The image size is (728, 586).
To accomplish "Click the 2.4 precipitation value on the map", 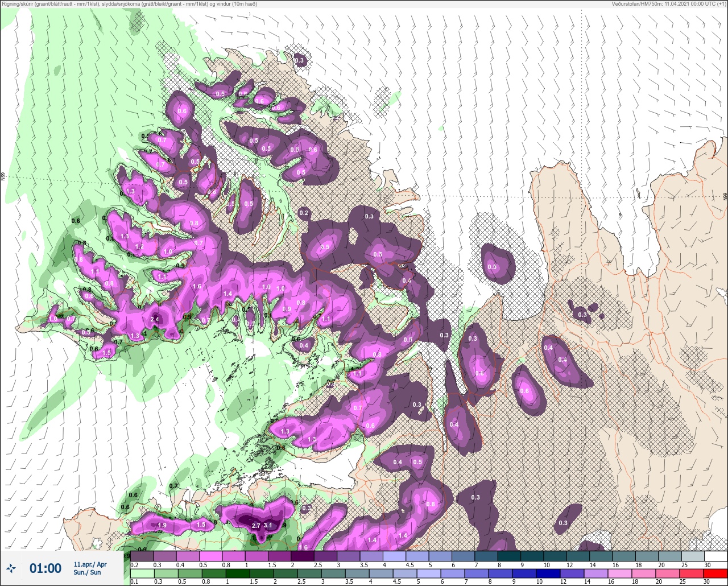I will coord(155,320).
